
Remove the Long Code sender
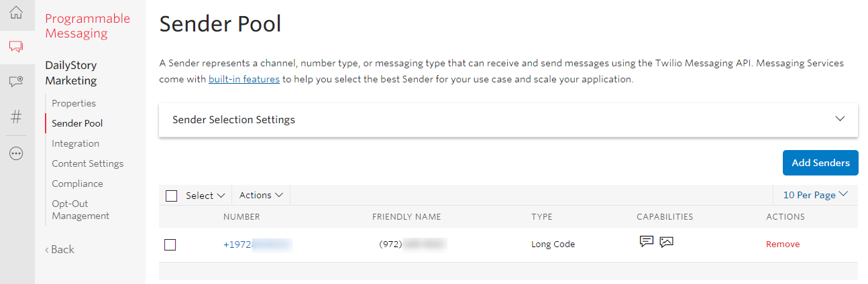(783, 244)
